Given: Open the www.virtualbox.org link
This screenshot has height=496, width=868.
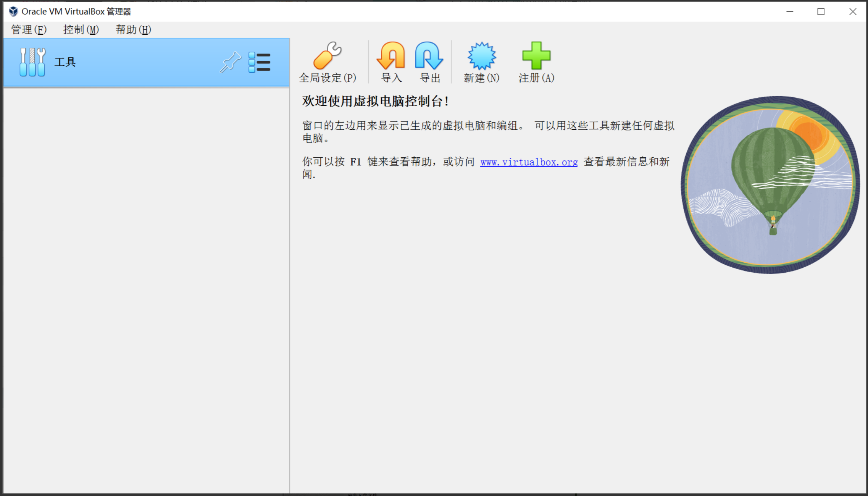Looking at the screenshot, I should tap(529, 162).
